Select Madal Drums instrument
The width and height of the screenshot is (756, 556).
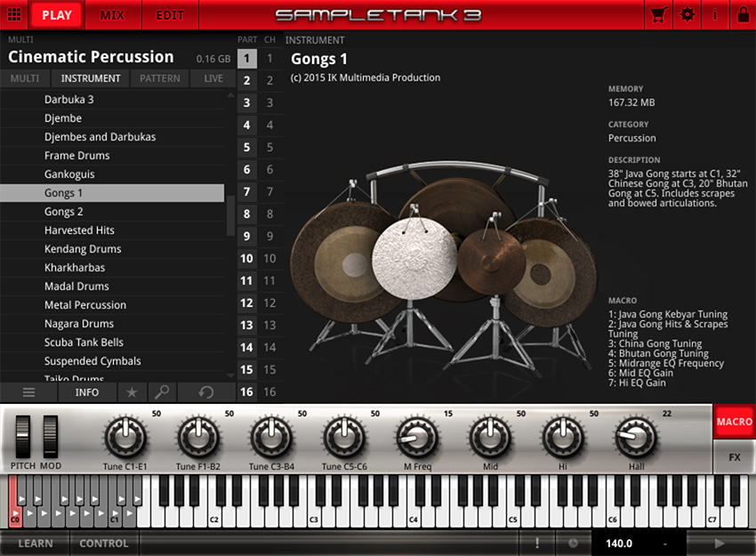(112, 286)
